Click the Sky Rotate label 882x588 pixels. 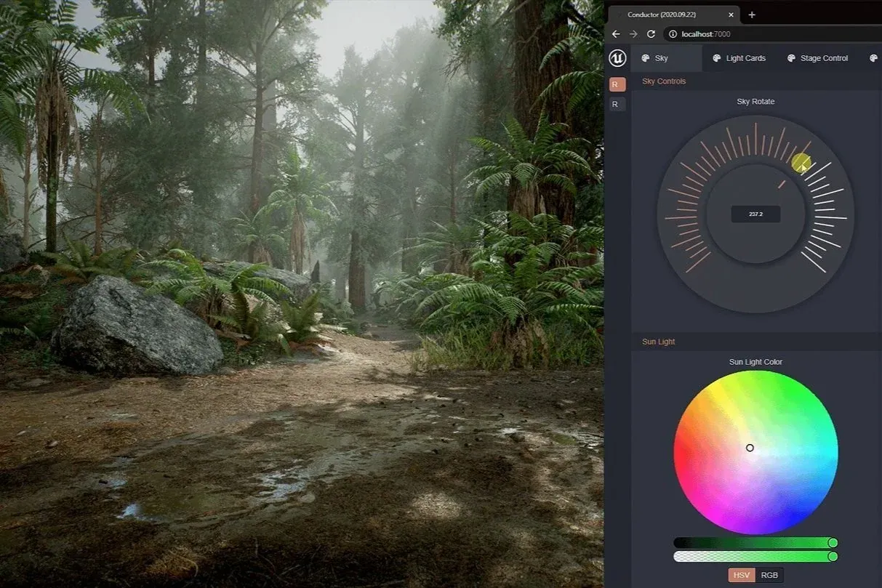tap(755, 102)
